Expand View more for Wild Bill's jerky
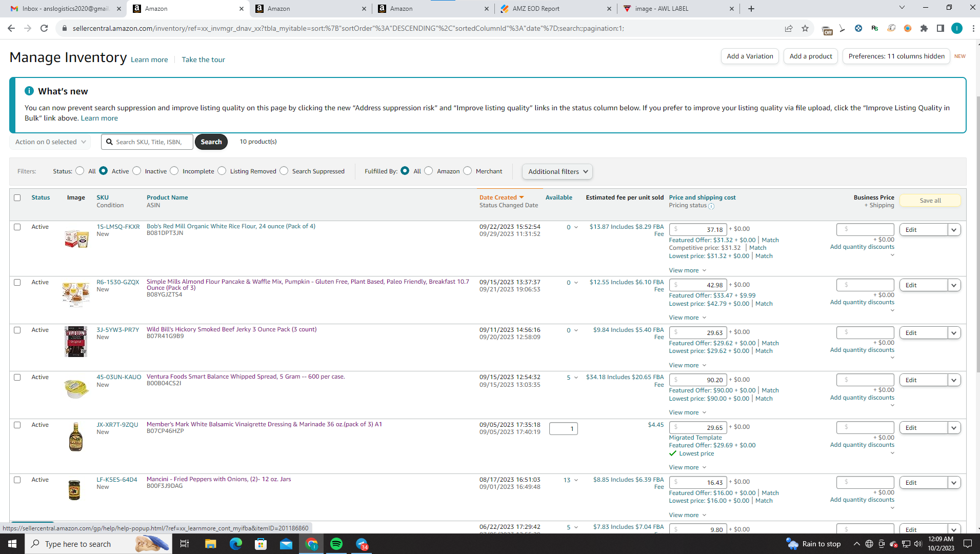Screen dimensions: 980x554 click(688, 365)
